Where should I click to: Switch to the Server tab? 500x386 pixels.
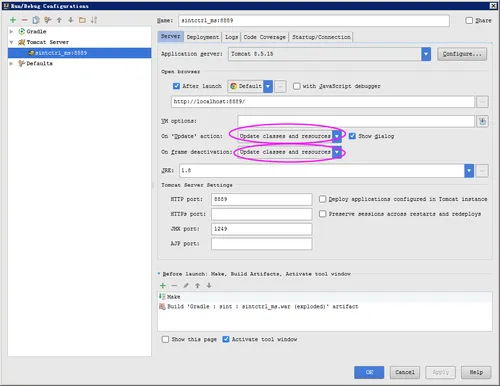(x=170, y=36)
